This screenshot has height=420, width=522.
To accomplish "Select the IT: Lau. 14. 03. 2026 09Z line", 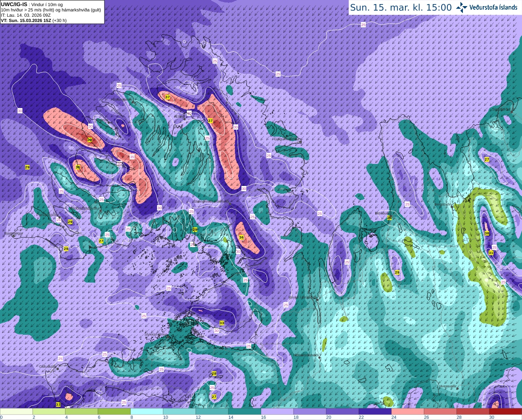I will pos(26,15).
